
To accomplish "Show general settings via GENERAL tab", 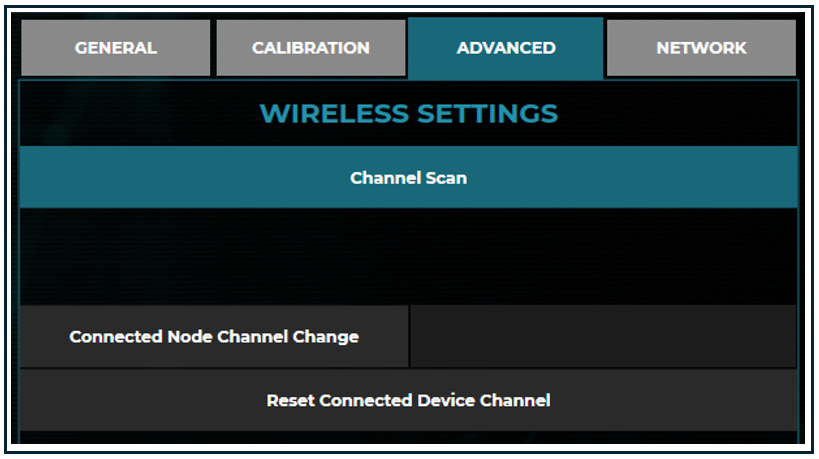I will [116, 48].
